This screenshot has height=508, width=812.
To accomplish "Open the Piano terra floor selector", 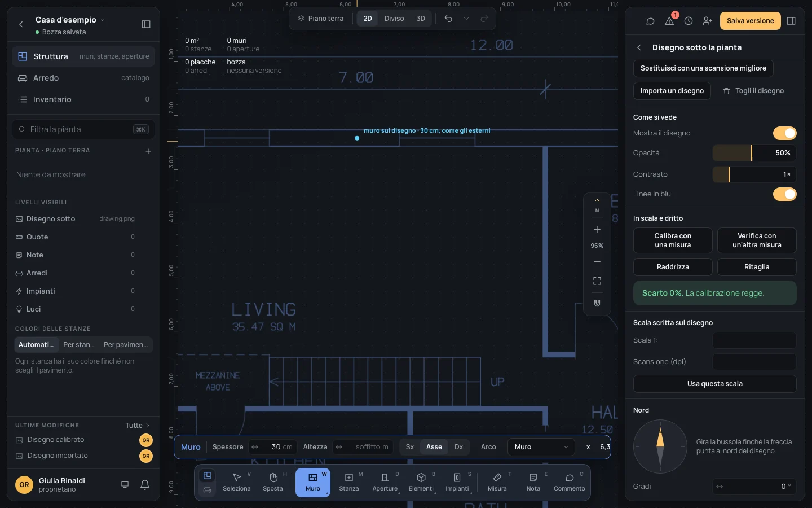I will coord(321,19).
